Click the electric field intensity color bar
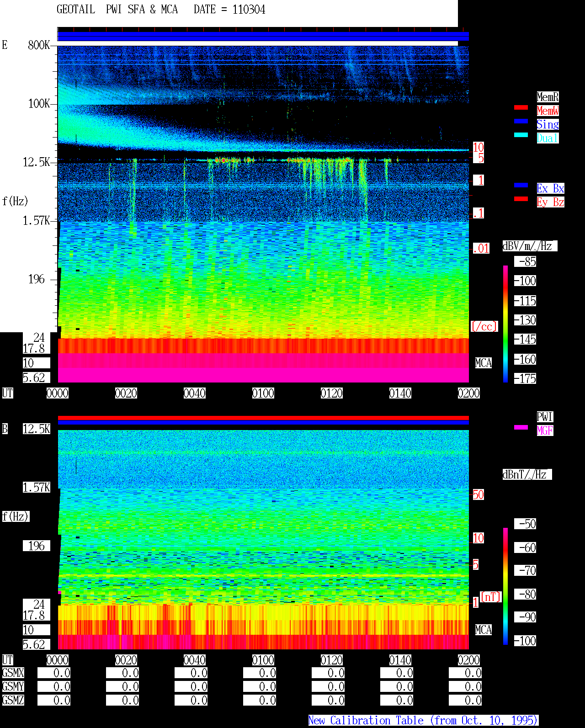The image size is (585, 728). coord(505,324)
